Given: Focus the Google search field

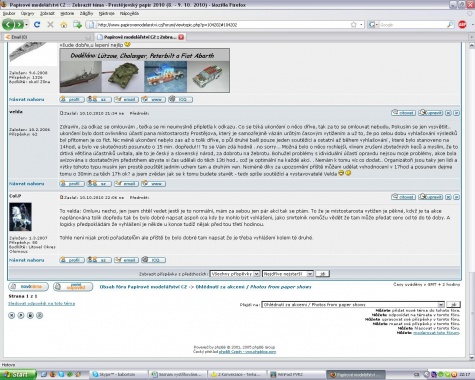Looking at the screenshot, I should pos(413,25).
